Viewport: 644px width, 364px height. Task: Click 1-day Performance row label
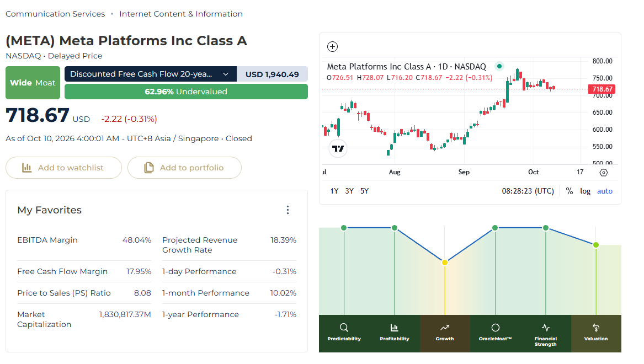[x=199, y=271]
